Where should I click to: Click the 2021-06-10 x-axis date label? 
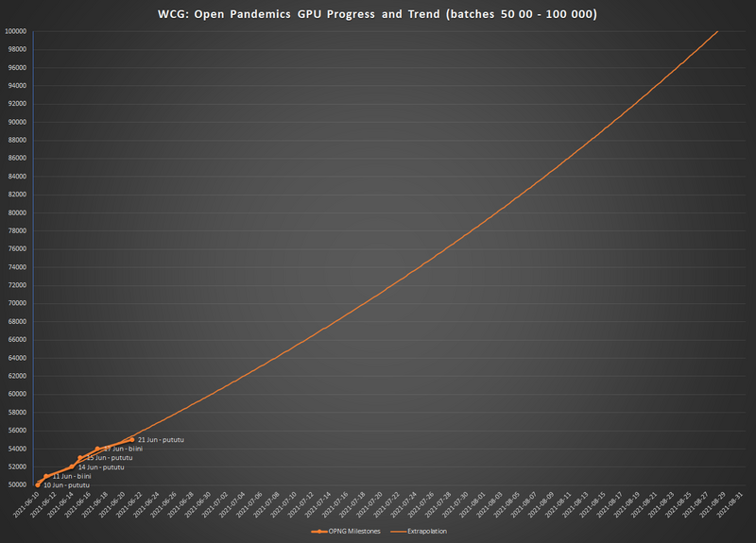click(26, 505)
